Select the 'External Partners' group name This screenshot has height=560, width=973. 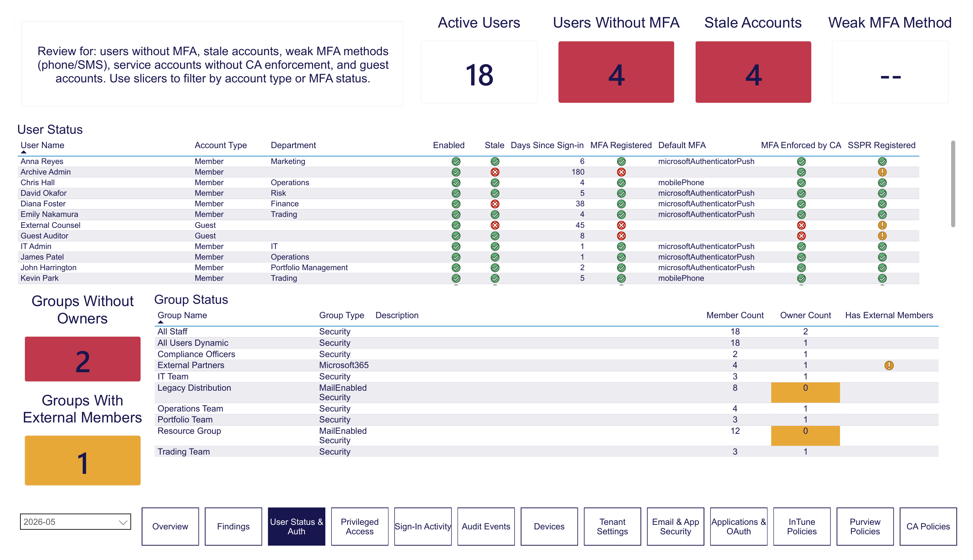(x=191, y=365)
